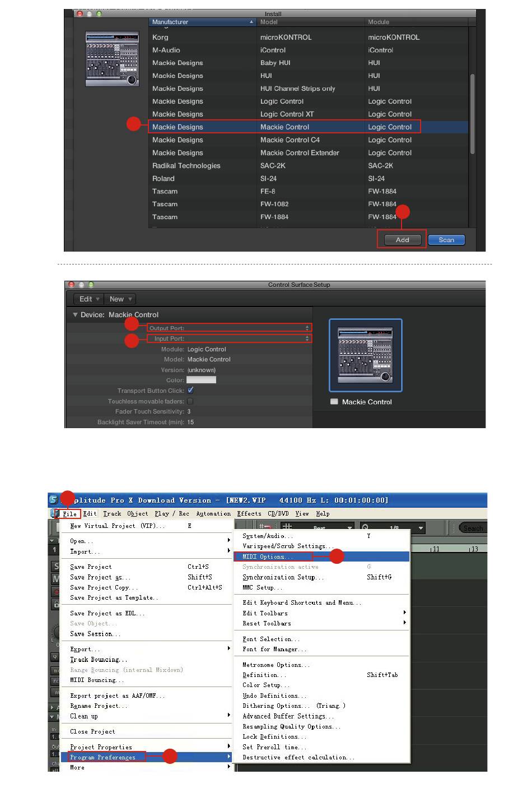Select the Radikal Technologies SAC-2K row
The width and height of the screenshot is (532, 807).
tap(308, 166)
